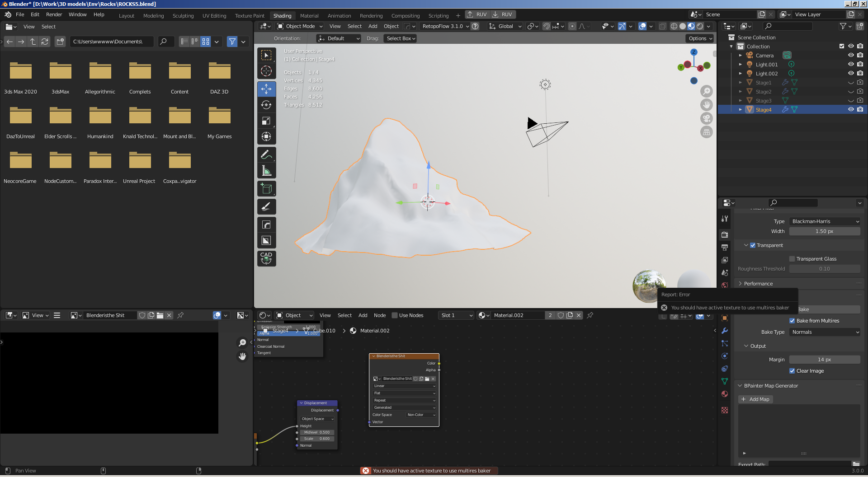Uncheck the Clear Image option
The image size is (868, 477).
click(x=792, y=371)
